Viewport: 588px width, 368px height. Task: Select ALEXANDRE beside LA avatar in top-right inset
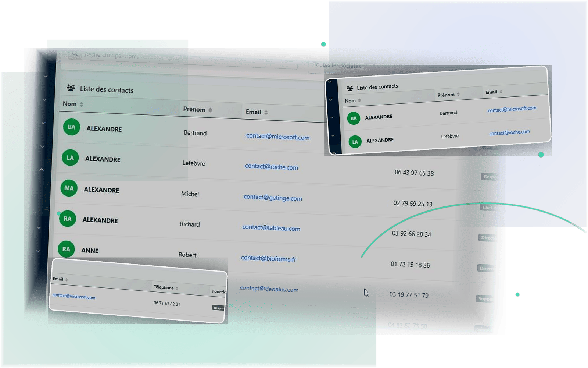380,140
